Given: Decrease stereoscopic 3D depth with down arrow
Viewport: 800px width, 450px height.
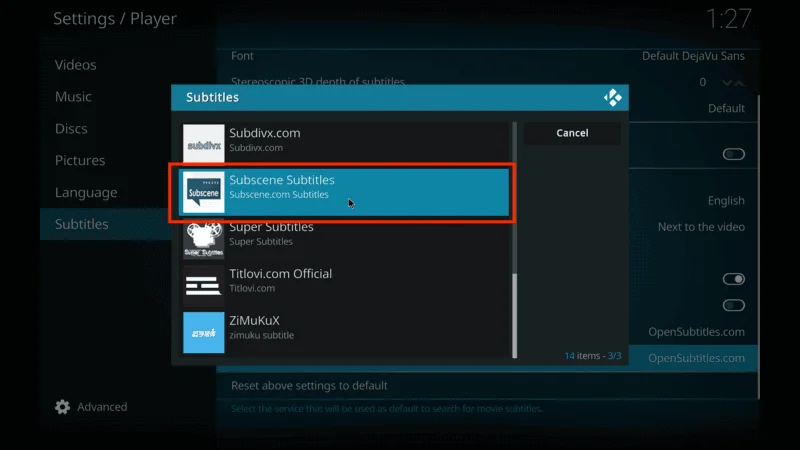Looking at the screenshot, I should point(727,83).
